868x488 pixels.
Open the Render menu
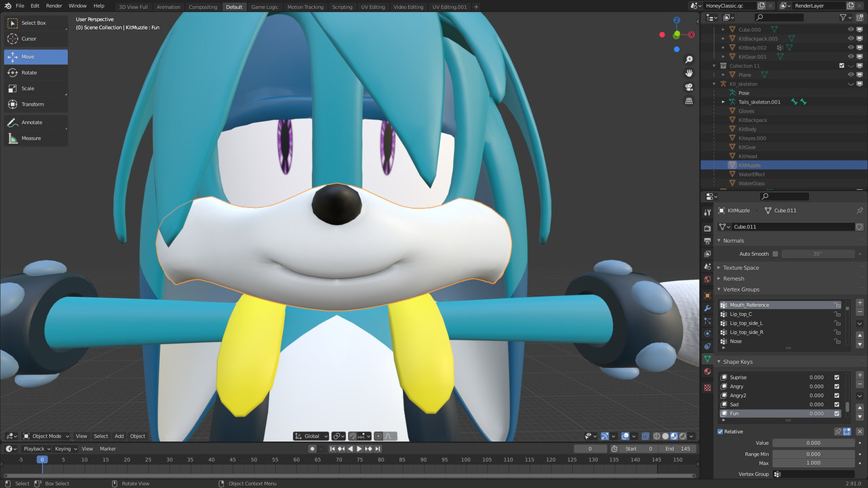(54, 5)
